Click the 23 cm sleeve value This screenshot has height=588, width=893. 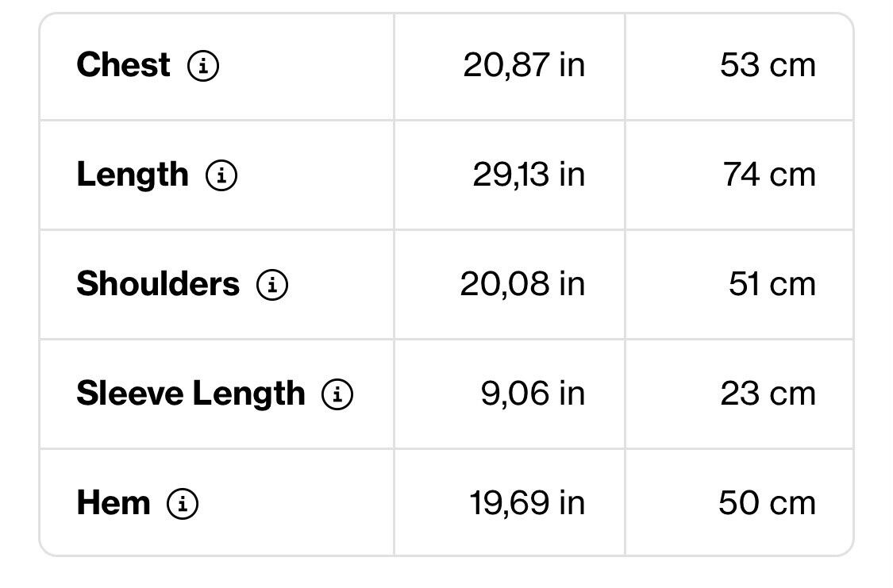pos(768,394)
